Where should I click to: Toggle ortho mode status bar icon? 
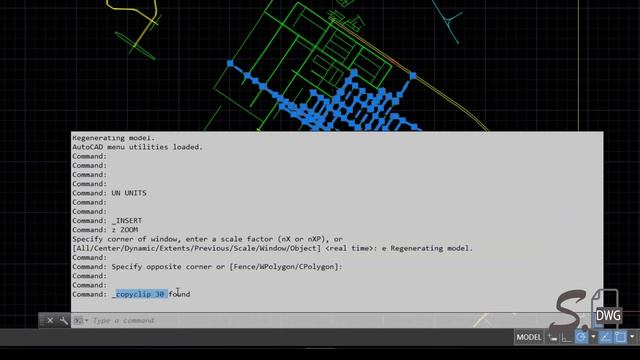click(566, 337)
